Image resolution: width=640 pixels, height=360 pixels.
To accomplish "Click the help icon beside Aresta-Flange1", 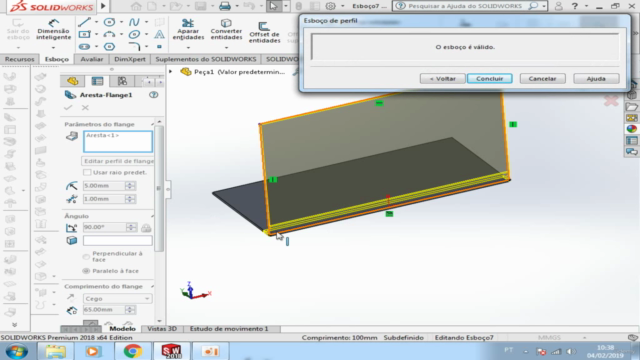I will click(x=153, y=95).
